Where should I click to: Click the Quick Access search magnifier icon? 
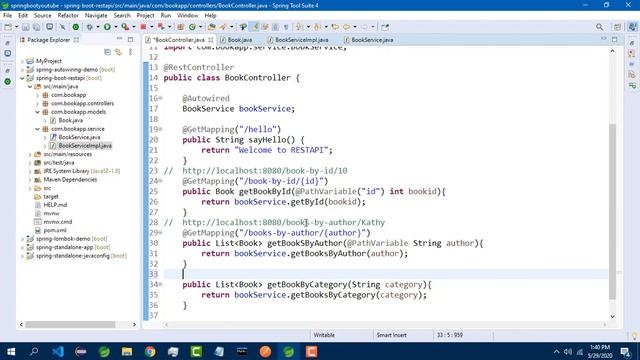(599, 27)
